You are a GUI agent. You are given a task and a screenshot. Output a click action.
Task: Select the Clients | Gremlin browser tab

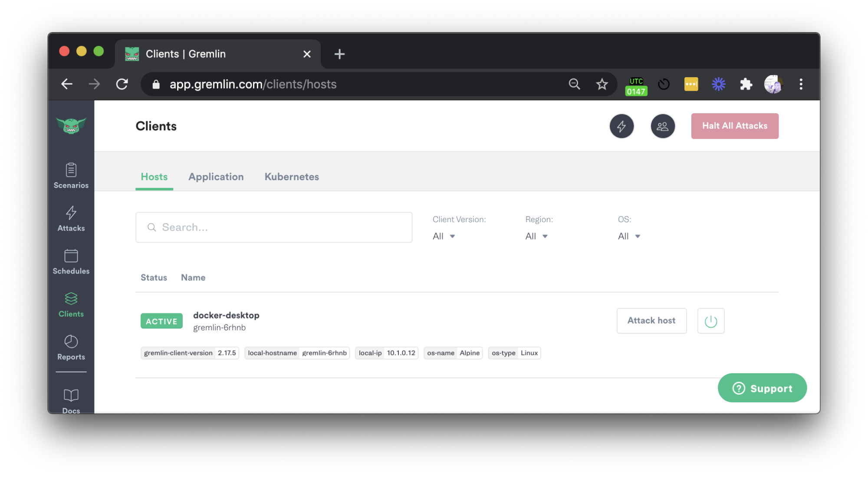[218, 54]
